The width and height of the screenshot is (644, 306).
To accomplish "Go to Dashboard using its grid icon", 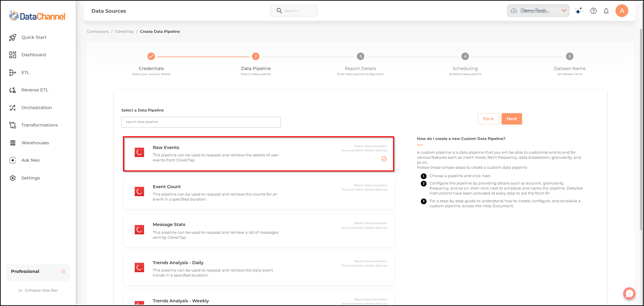I will pos(13,55).
